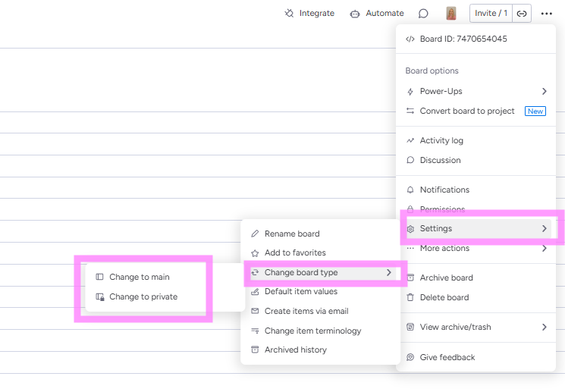Click the Convert board arrows icon
The width and height of the screenshot is (565, 392).
(x=410, y=111)
